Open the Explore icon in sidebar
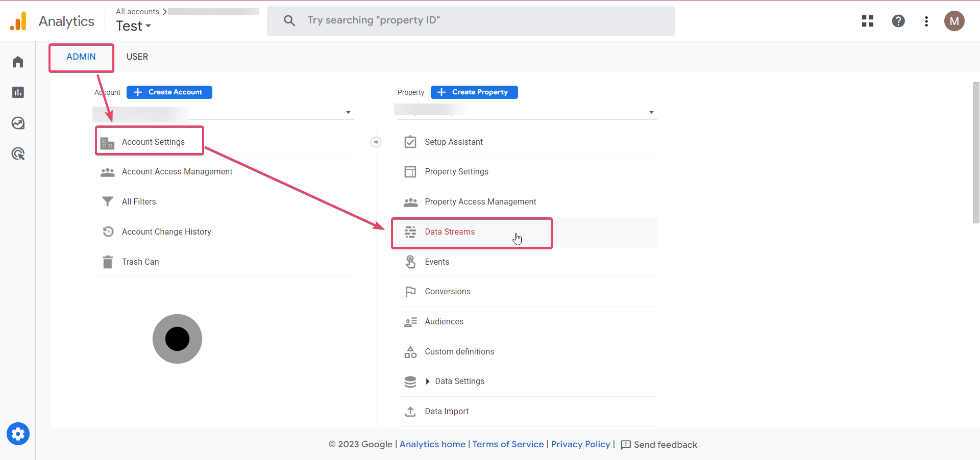 click(18, 123)
